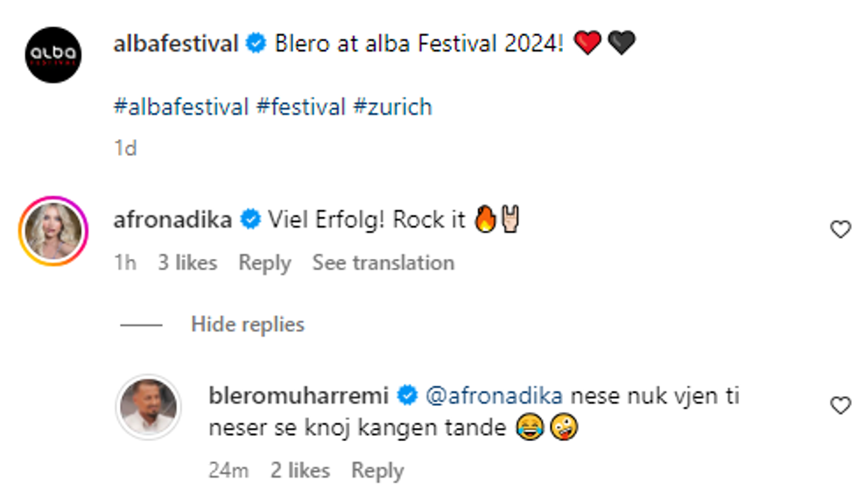View who liked afronadika's comment
This screenshot has height=504, width=858.
coord(186,262)
